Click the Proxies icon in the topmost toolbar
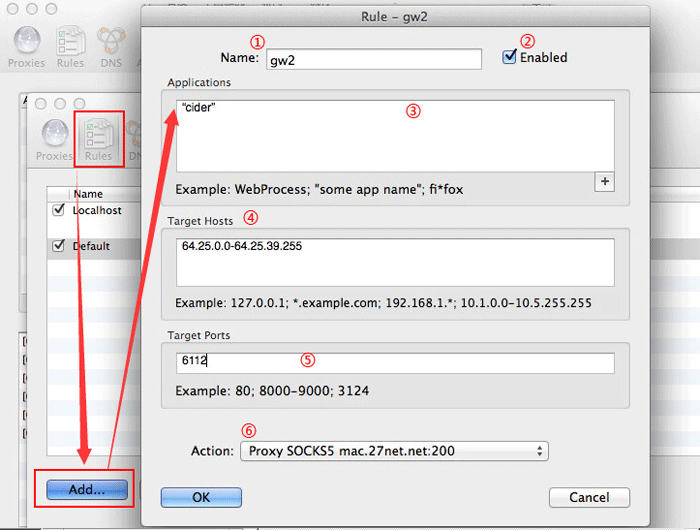Screen dimensions: 700x530 27,45
